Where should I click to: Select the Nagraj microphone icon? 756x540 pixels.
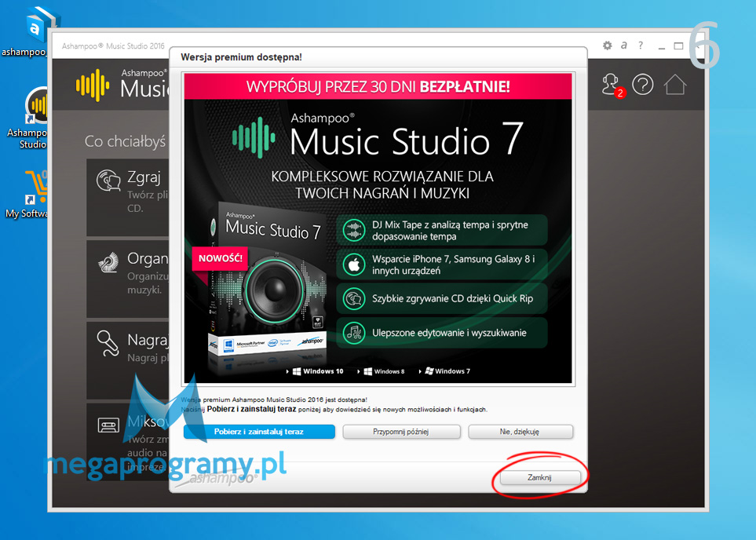click(108, 343)
